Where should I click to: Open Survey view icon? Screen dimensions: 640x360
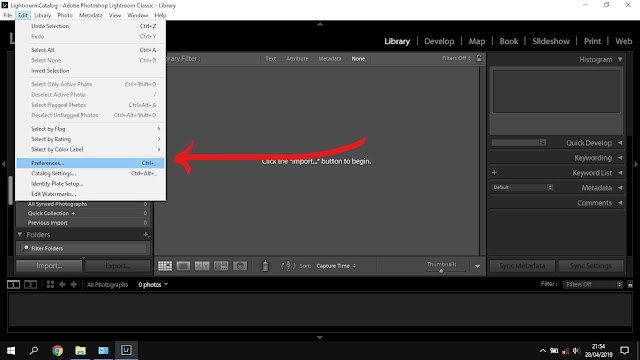point(221,266)
